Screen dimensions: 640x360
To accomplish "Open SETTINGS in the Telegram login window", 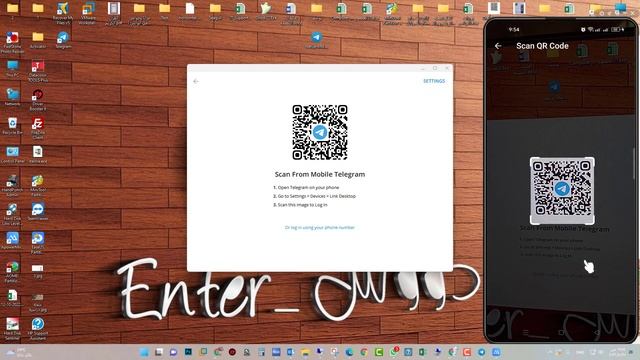I will pyautogui.click(x=434, y=81).
